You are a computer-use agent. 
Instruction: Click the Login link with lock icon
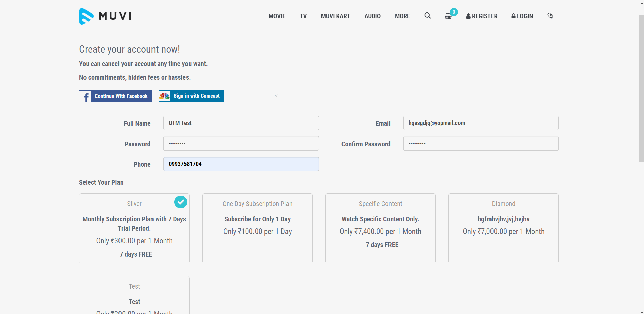pyautogui.click(x=522, y=16)
